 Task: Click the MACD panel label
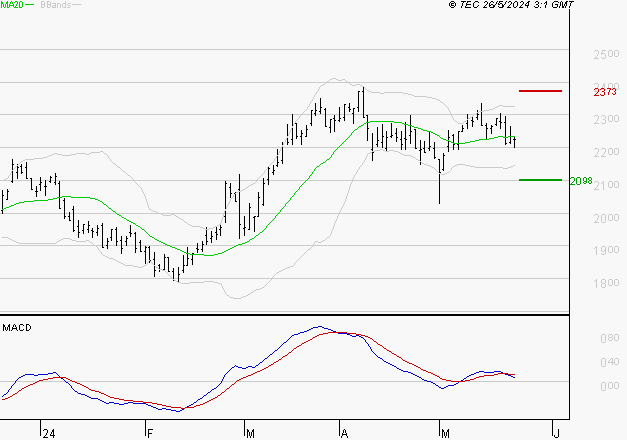(x=17, y=328)
